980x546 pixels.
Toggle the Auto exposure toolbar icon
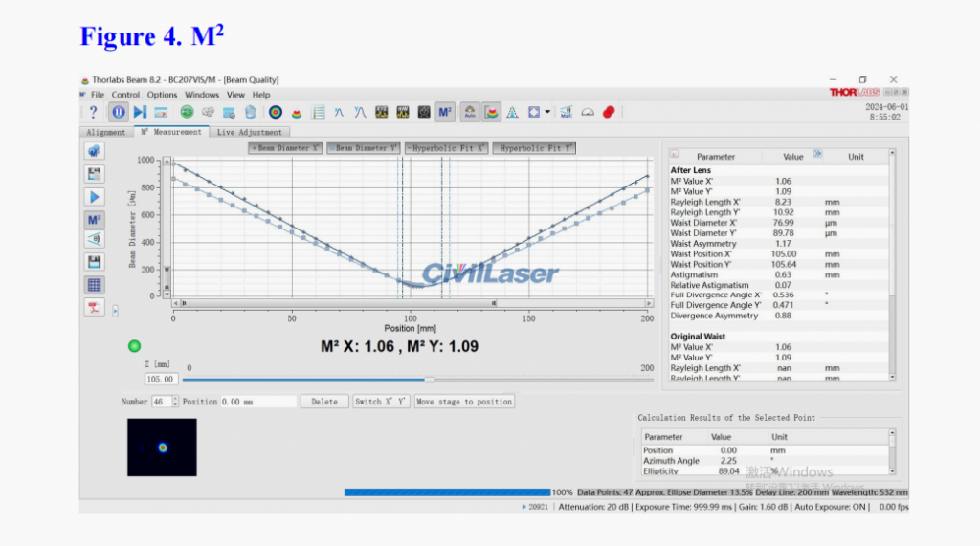pos(469,112)
